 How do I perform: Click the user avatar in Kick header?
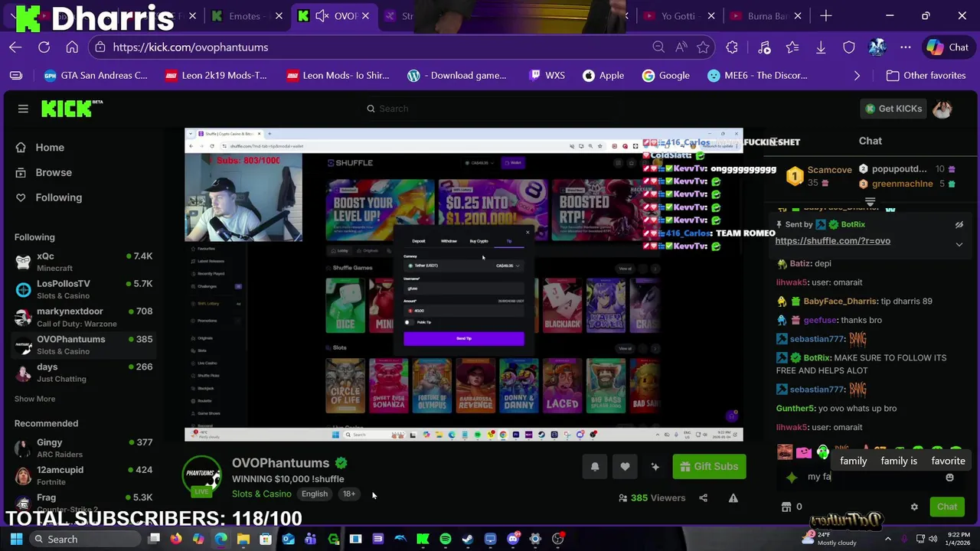tap(942, 109)
